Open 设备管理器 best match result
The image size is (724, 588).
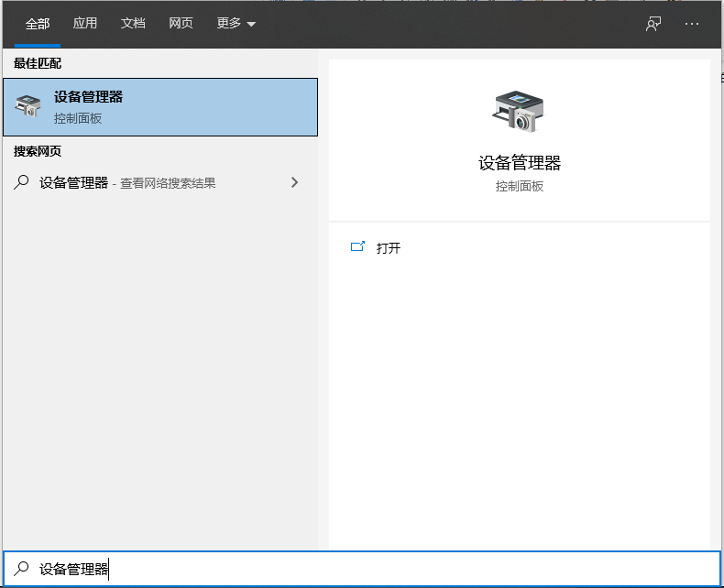pyautogui.click(x=160, y=107)
